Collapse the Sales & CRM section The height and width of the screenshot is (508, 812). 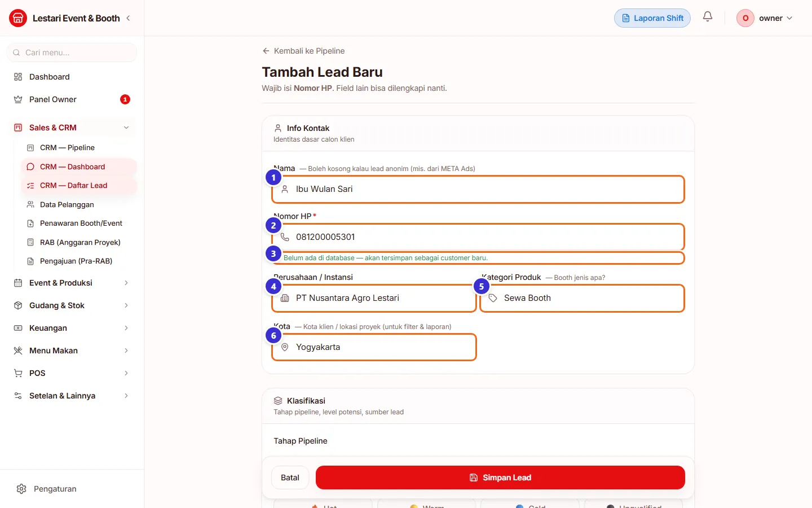(x=72, y=128)
